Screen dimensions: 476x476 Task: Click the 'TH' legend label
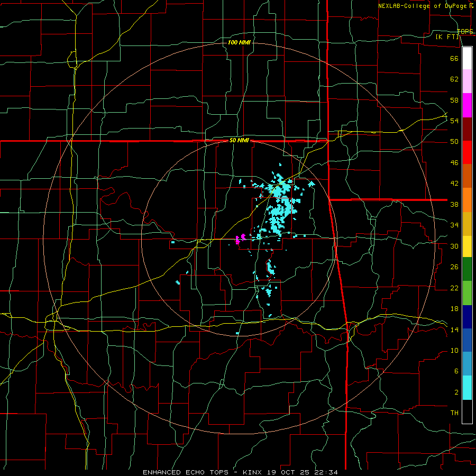click(454, 413)
